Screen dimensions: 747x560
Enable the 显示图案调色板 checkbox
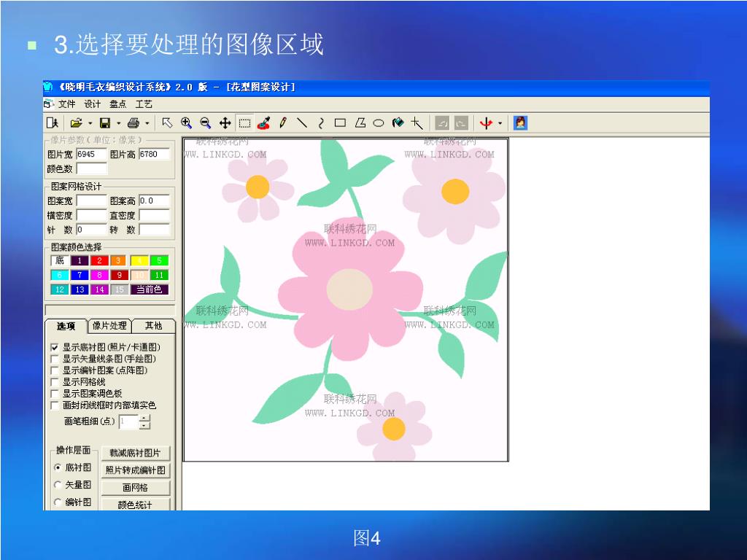55,394
